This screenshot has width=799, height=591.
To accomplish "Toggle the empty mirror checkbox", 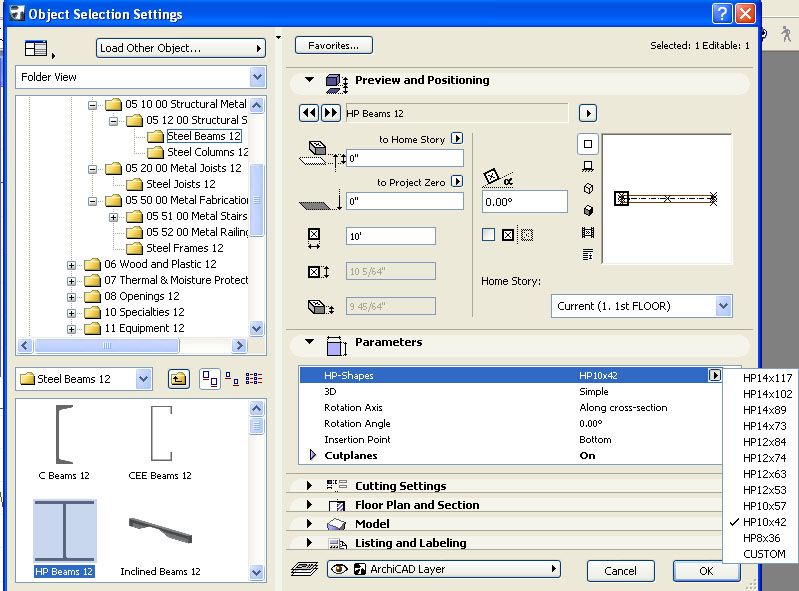I will point(488,235).
